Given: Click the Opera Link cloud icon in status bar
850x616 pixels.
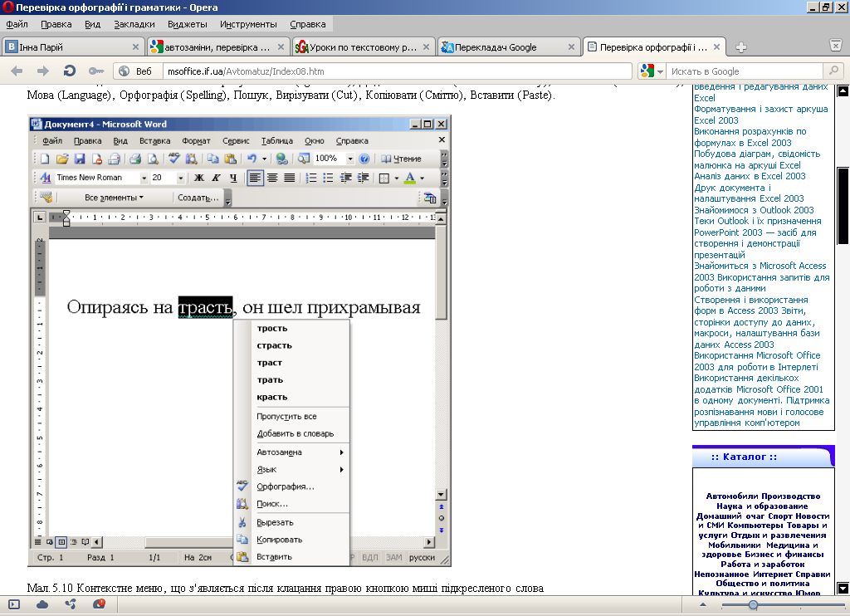Looking at the screenshot, I should click(x=42, y=604).
